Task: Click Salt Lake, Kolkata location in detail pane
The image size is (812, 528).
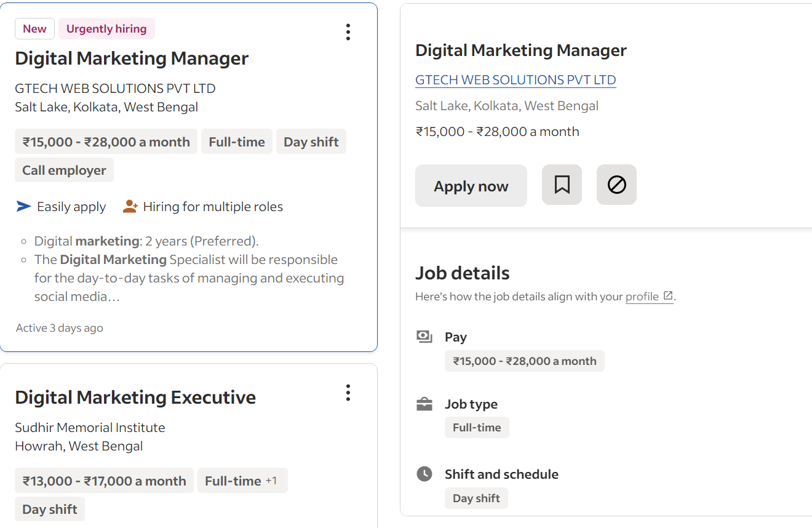Action: (x=507, y=106)
